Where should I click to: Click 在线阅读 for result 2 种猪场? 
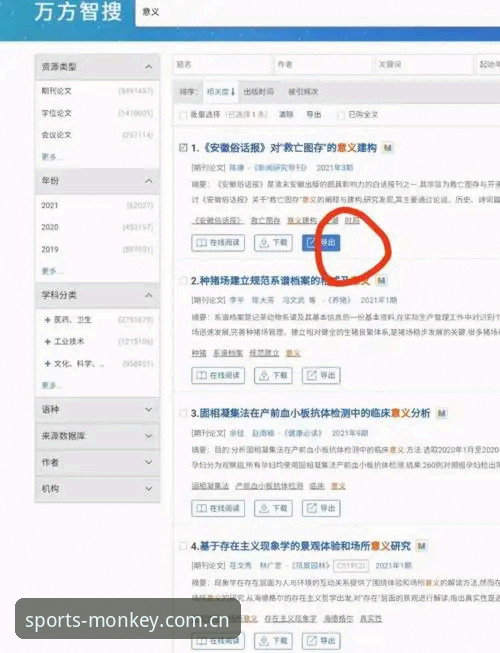point(218,375)
